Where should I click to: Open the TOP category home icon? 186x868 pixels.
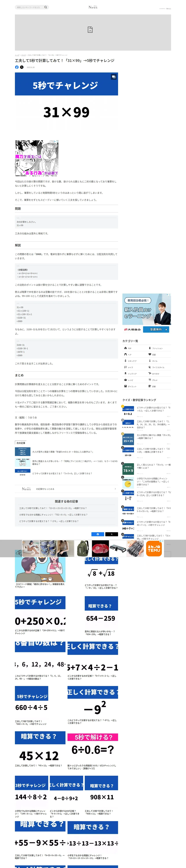(x=126, y=348)
